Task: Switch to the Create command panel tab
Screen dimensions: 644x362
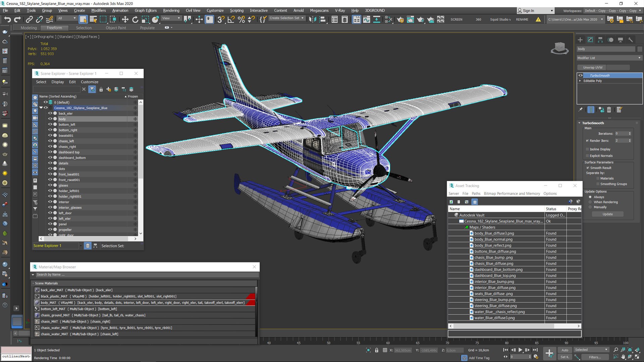Action: click(580, 40)
